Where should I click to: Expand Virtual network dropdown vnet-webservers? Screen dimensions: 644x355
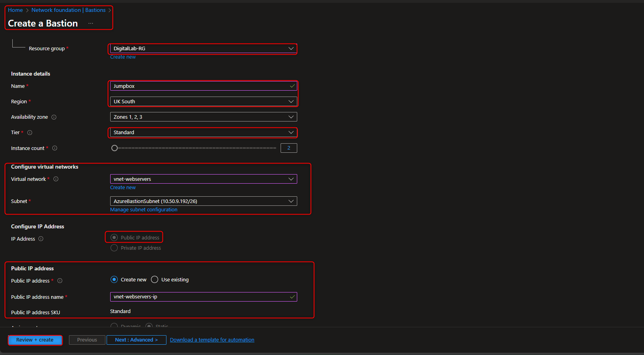(203, 179)
